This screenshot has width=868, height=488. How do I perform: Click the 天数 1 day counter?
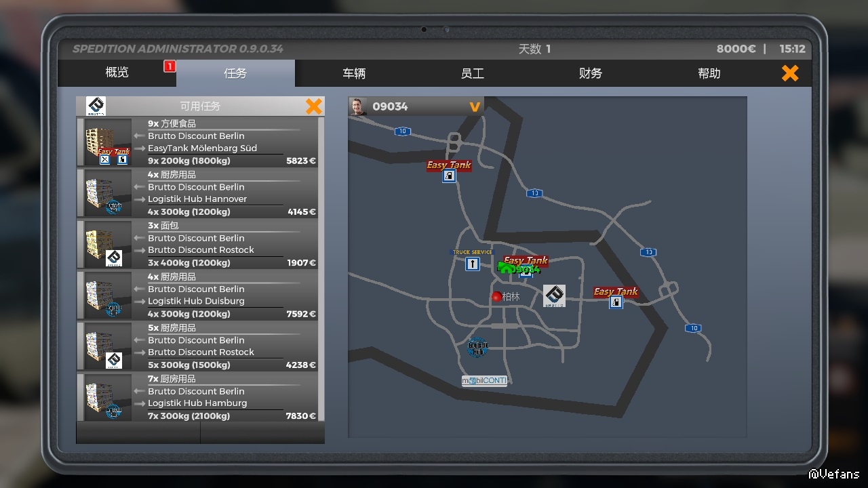click(x=534, y=49)
